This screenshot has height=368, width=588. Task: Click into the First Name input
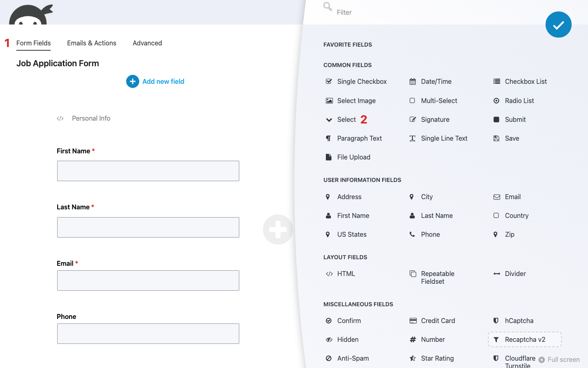148,171
